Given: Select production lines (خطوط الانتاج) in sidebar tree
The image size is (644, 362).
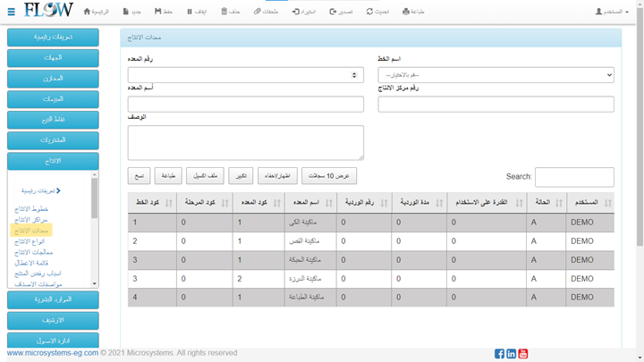Looking at the screenshot, I should tap(34, 208).
